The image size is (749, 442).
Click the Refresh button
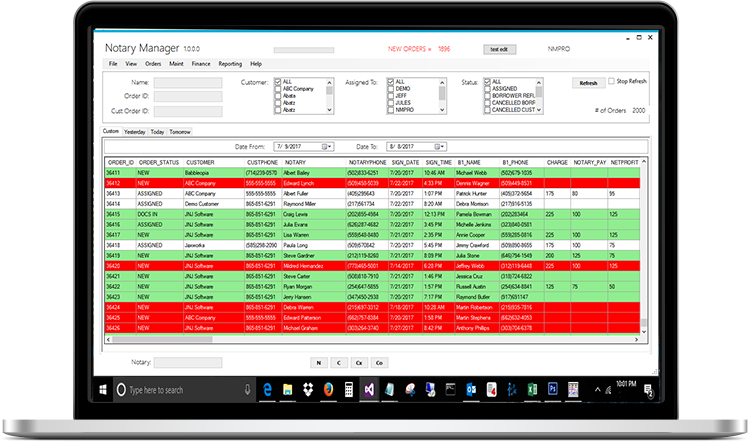click(588, 83)
